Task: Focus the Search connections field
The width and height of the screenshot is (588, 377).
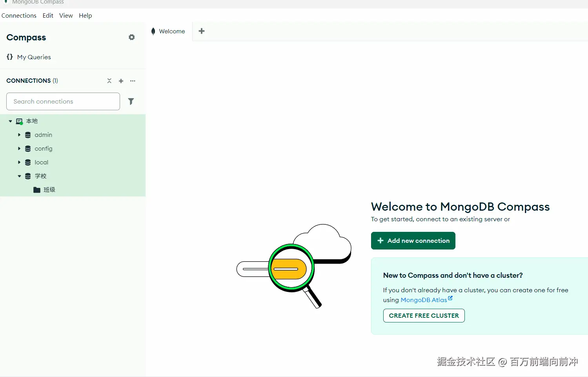Action: coord(63,102)
